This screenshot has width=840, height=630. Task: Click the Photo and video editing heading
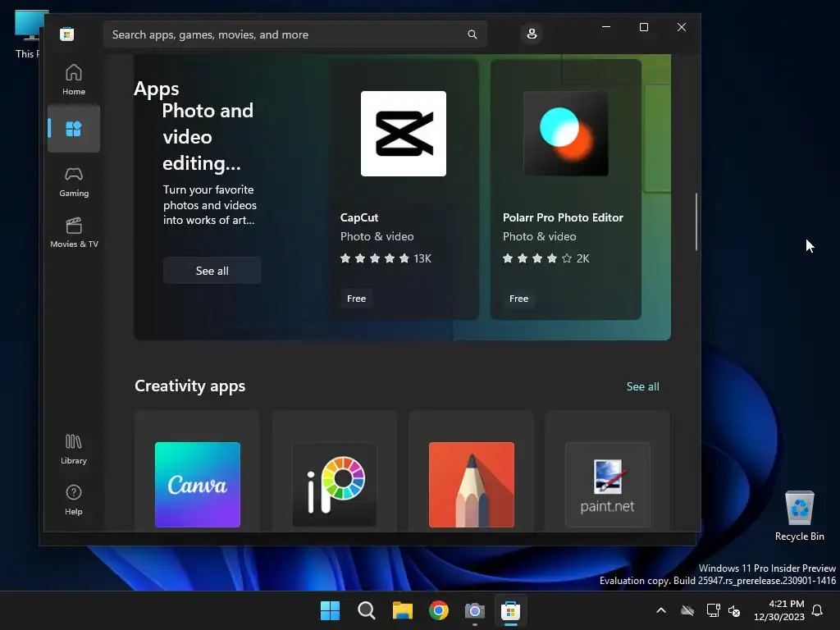coord(208,137)
